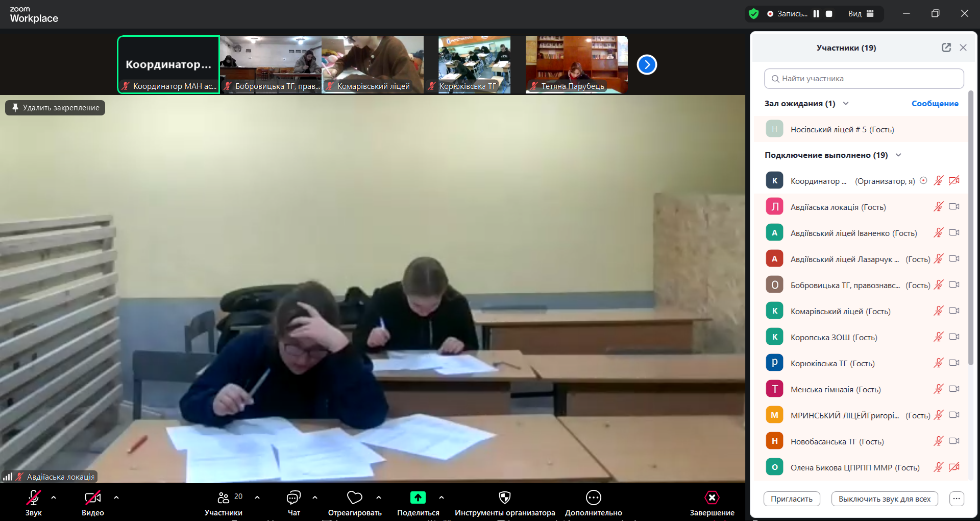Open the React heart icon

click(x=354, y=498)
